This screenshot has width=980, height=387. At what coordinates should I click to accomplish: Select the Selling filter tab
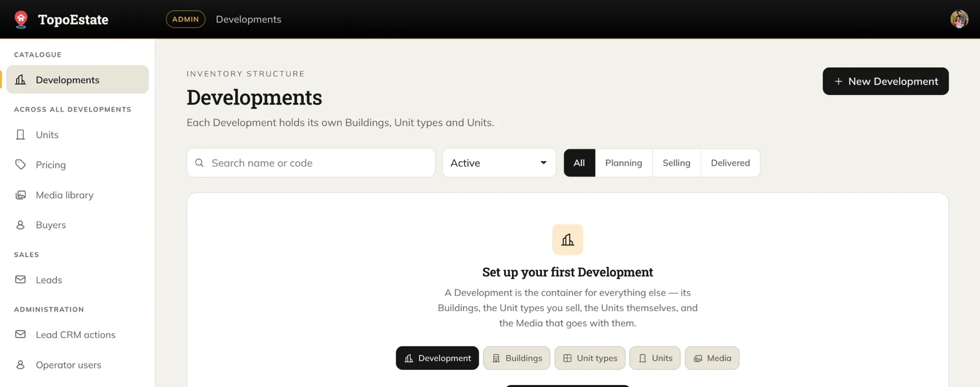(x=676, y=163)
